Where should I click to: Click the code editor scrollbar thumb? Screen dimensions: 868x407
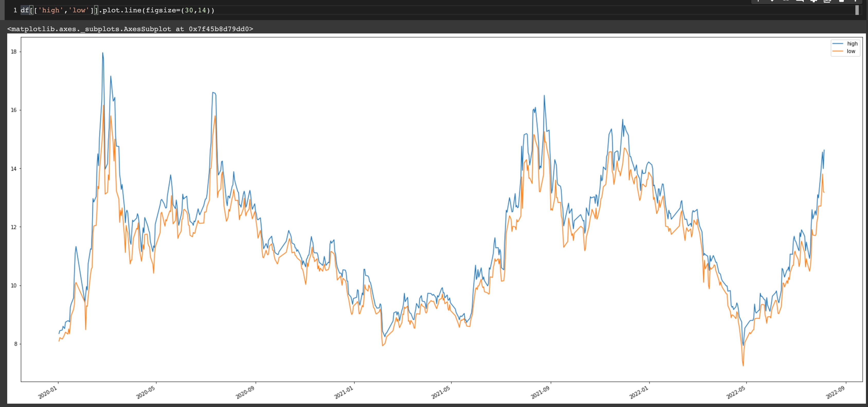coord(857,10)
